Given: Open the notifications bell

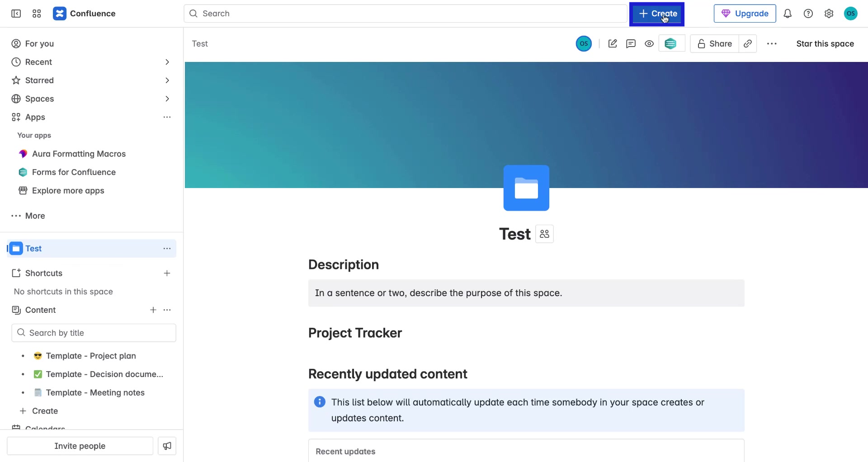Looking at the screenshot, I should coord(788,14).
